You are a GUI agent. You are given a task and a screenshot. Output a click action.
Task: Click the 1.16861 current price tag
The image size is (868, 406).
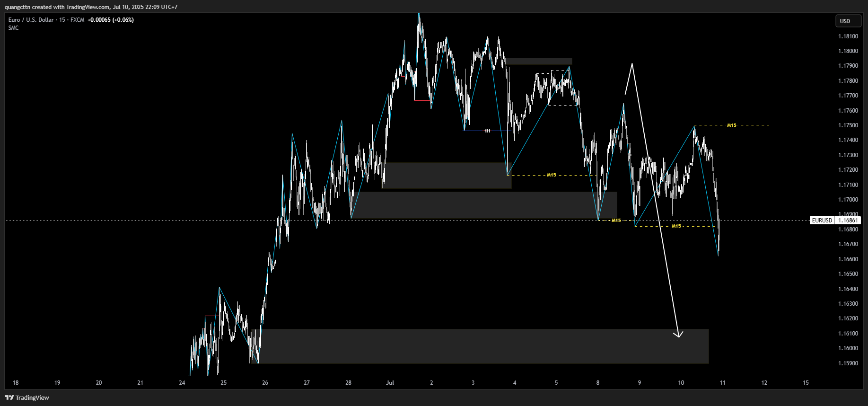tap(848, 221)
